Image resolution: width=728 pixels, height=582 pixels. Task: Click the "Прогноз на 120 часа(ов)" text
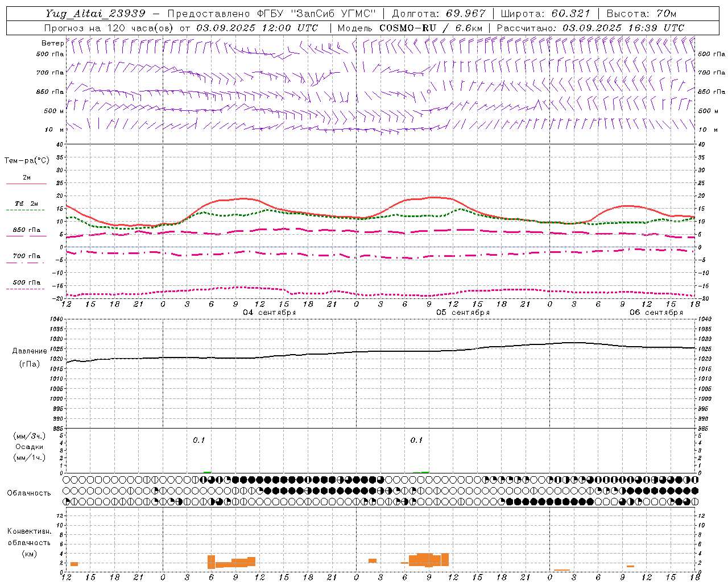pos(109,28)
